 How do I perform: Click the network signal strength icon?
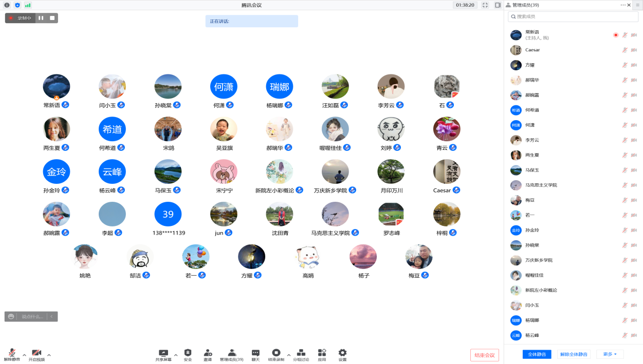pos(27,5)
